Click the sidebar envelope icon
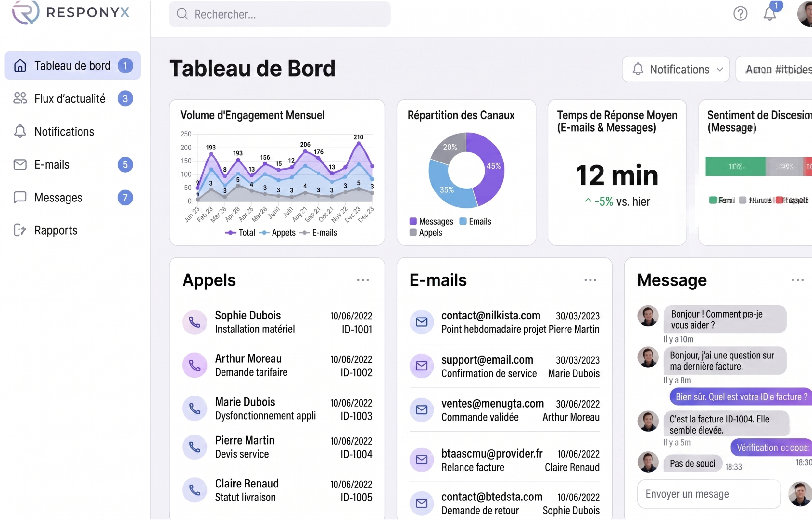 [x=20, y=164]
